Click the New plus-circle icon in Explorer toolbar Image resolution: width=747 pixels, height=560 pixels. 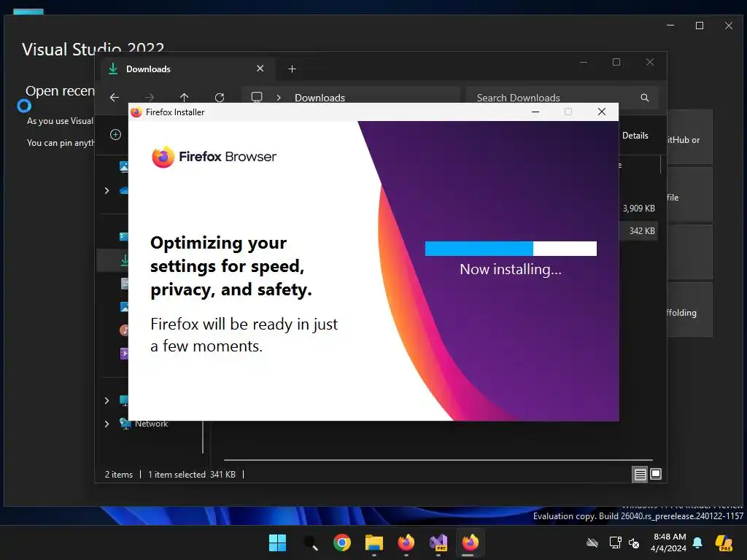pos(115,135)
